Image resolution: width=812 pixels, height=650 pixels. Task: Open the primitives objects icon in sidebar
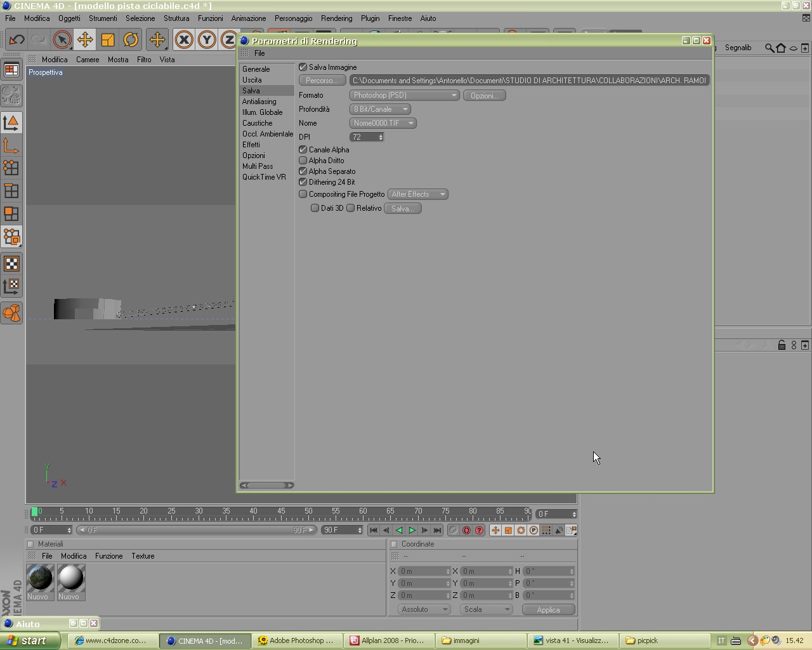click(x=11, y=313)
